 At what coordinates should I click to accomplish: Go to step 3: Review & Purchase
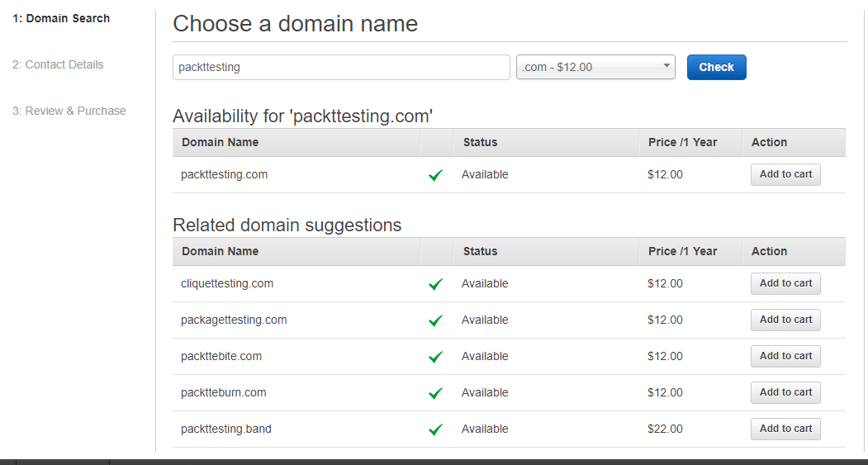[x=69, y=111]
